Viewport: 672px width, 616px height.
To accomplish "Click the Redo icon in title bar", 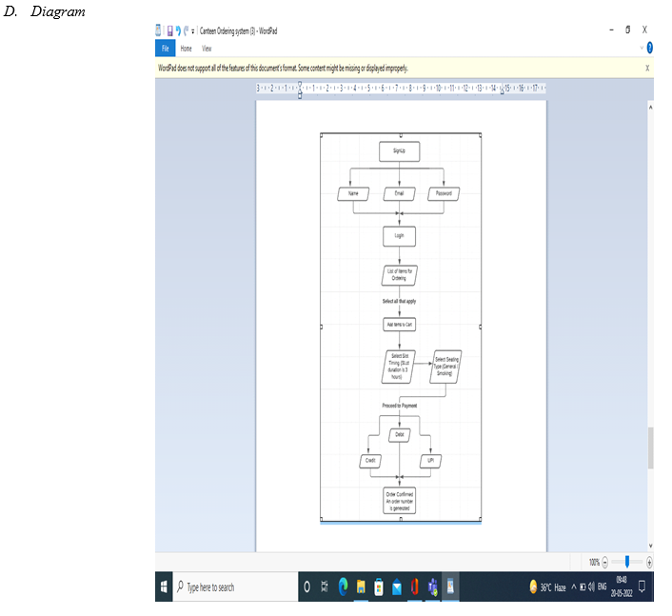I will [186, 30].
